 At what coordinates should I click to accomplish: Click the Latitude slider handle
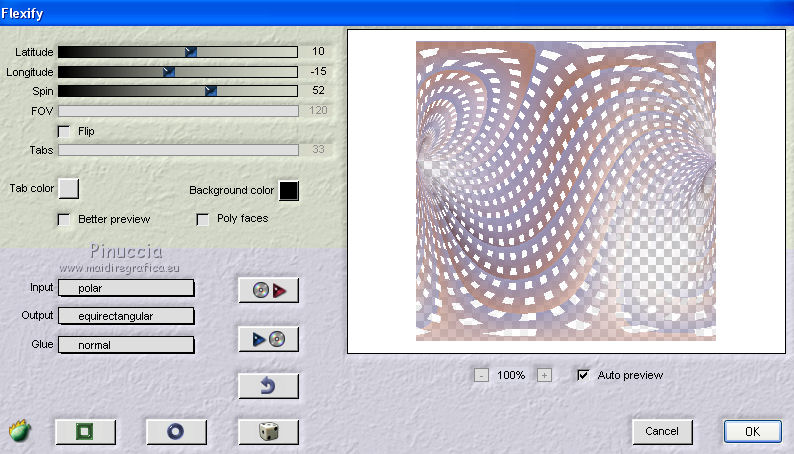point(190,52)
